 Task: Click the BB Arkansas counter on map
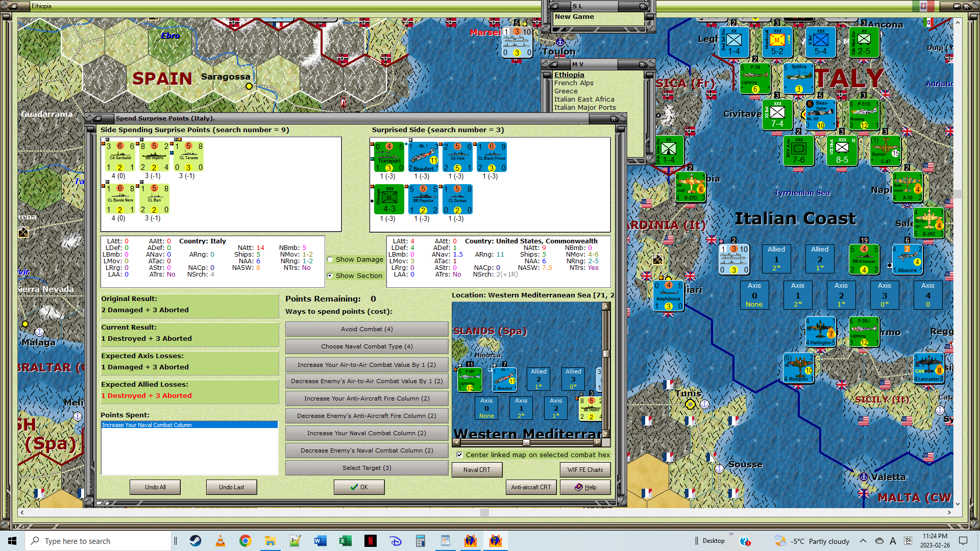864,259
